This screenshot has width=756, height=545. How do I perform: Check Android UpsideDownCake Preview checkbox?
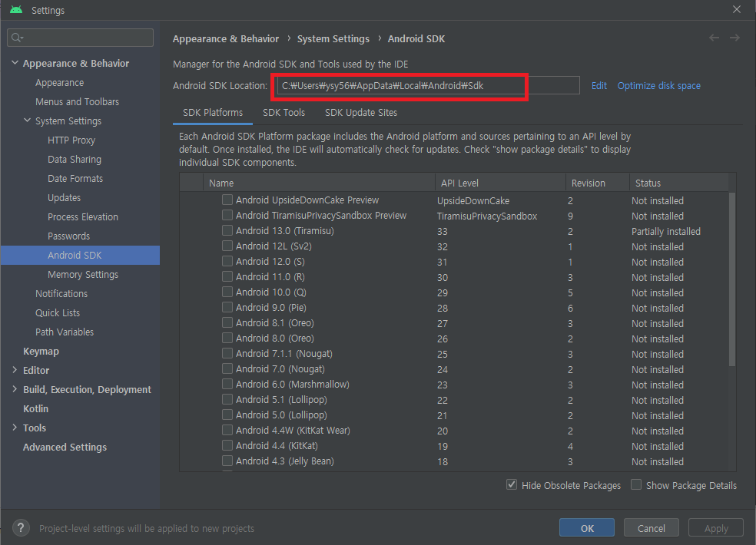227,200
